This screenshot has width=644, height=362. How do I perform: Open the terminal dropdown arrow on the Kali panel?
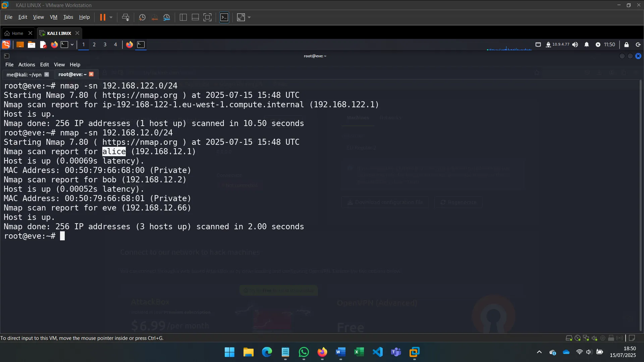[x=71, y=45]
